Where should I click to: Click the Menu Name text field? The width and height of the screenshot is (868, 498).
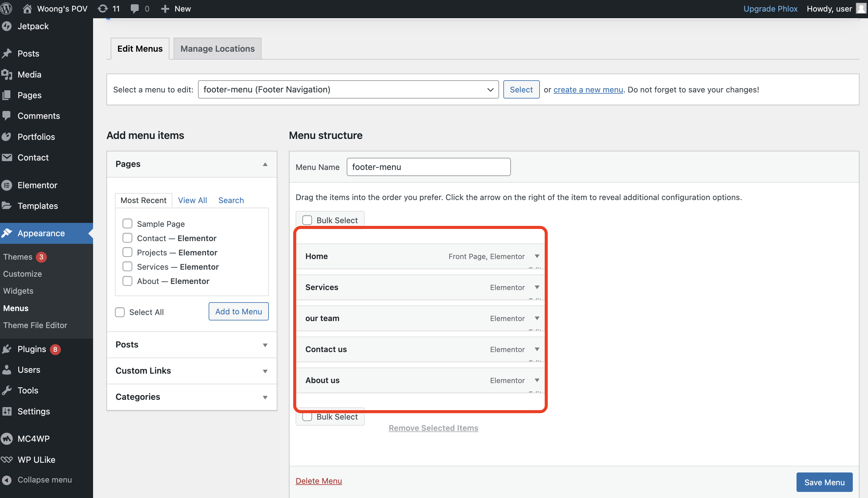(x=428, y=167)
